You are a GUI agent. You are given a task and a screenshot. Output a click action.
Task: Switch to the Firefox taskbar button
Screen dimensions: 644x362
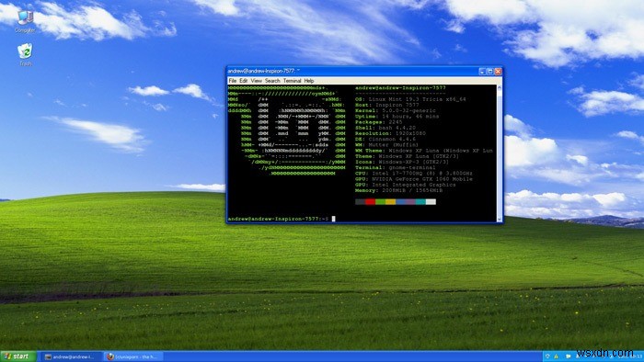pyautogui.click(x=132, y=356)
